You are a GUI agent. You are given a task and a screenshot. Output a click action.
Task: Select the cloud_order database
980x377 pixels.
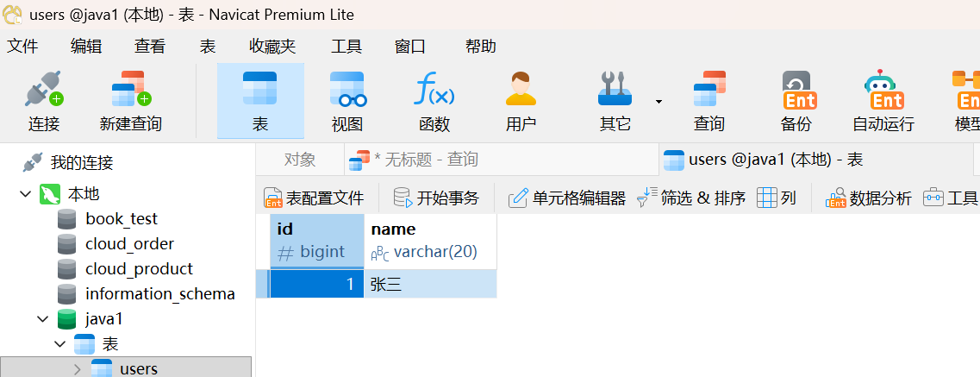129,244
